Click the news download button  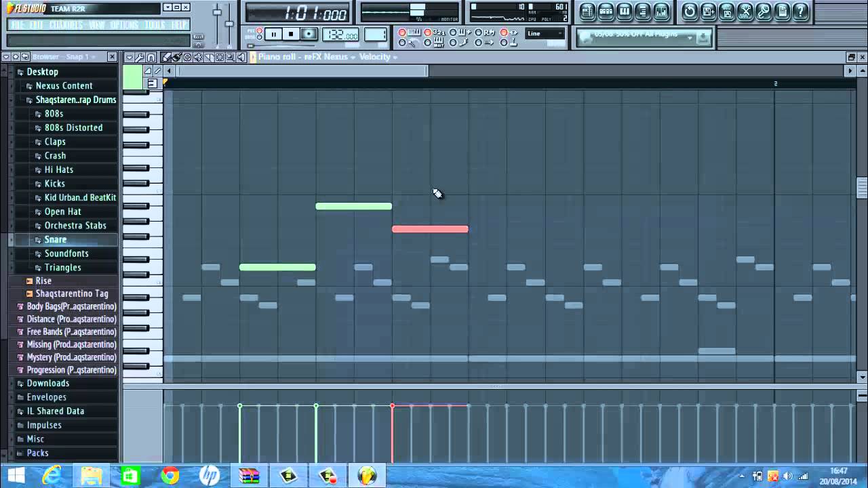point(703,38)
